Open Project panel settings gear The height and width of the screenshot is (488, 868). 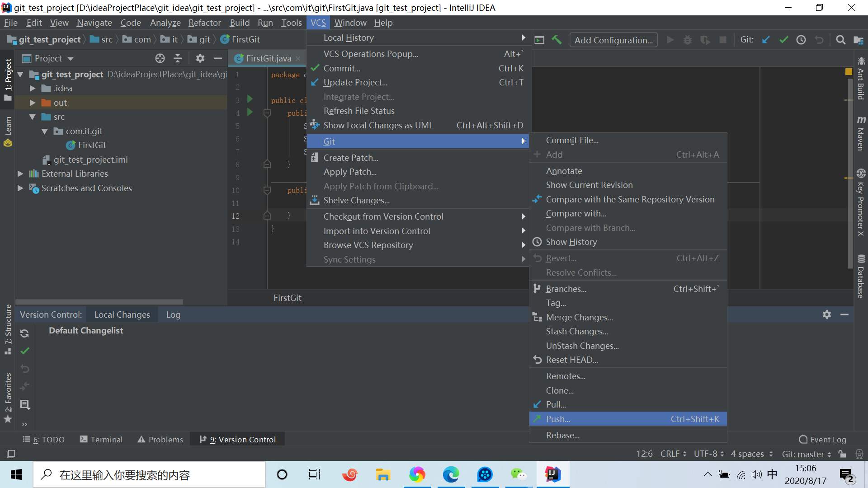(200, 58)
